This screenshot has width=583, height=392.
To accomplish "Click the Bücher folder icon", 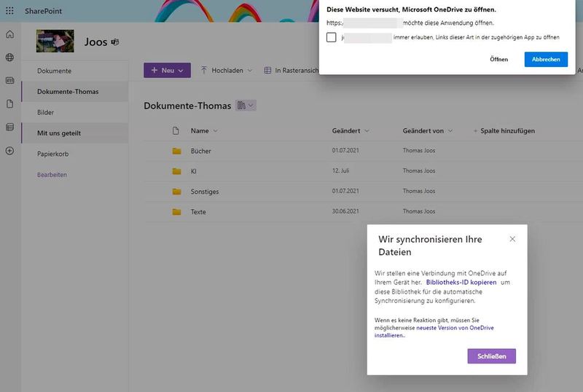I will [x=176, y=151].
